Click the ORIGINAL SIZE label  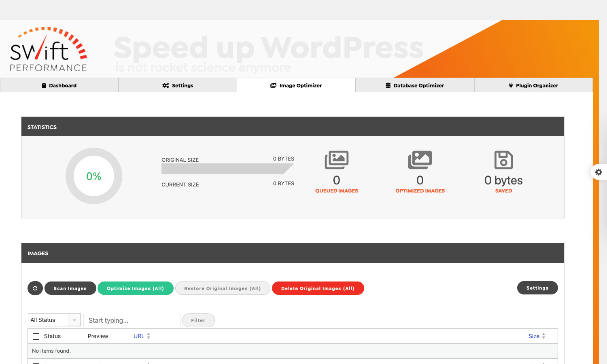180,160
